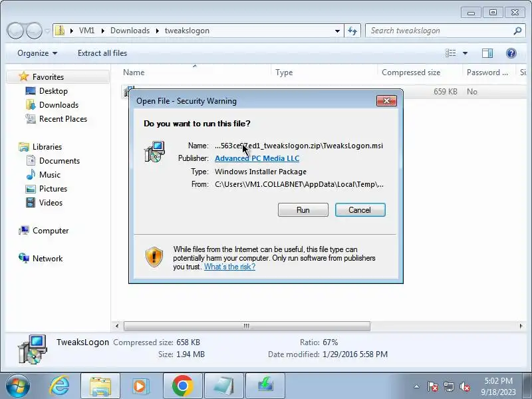The image size is (532, 399).
Task: Open Desktop under Favorites
Action: [53, 91]
